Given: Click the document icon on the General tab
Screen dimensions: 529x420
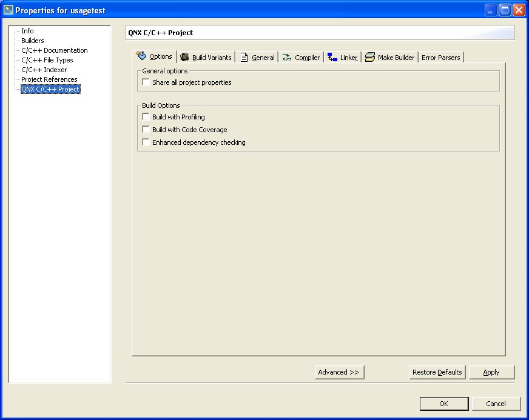Looking at the screenshot, I should (x=243, y=56).
